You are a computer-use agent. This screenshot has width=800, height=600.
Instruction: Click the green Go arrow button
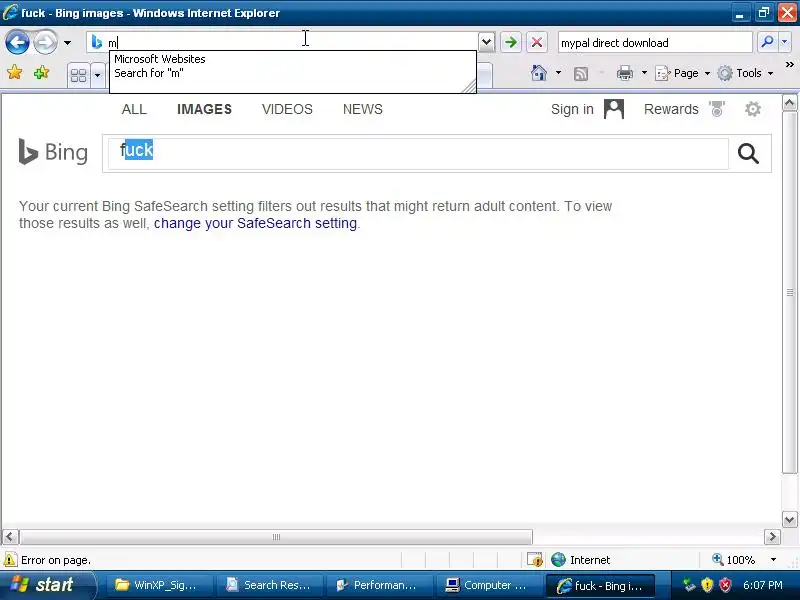[x=511, y=42]
